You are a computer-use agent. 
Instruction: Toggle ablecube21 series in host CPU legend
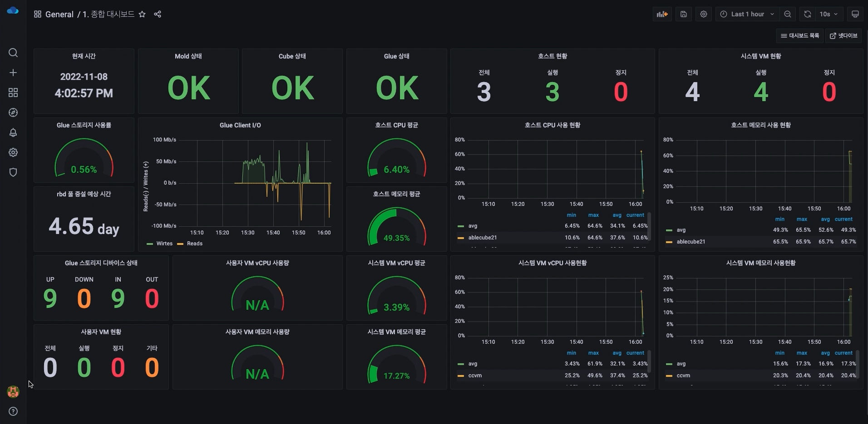pyautogui.click(x=482, y=238)
